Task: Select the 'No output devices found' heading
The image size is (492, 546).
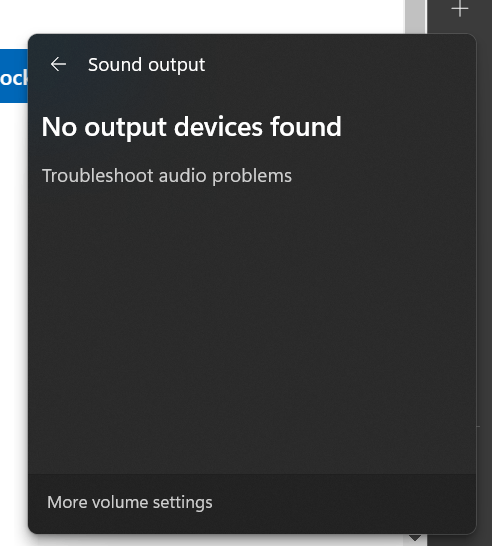Action: [x=192, y=127]
